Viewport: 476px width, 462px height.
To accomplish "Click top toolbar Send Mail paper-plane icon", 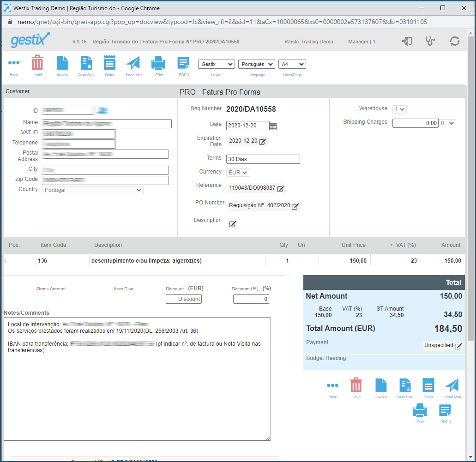I will 133,63.
